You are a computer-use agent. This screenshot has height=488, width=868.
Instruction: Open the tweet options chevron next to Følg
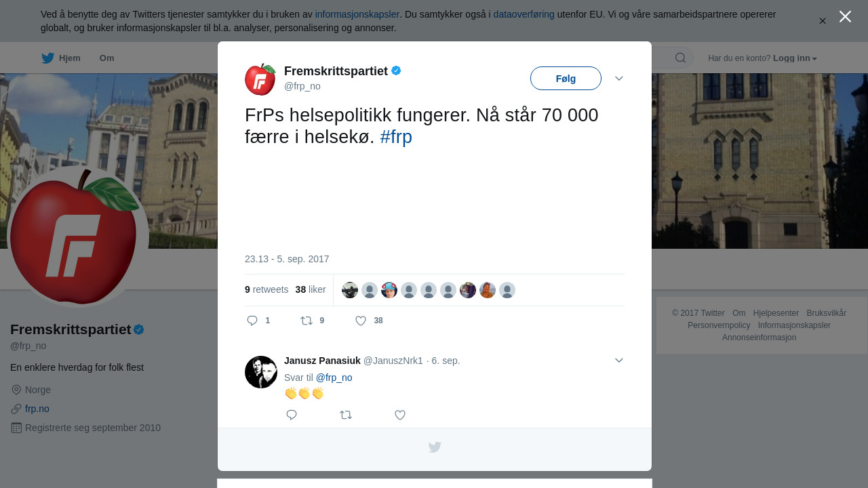pyautogui.click(x=619, y=79)
